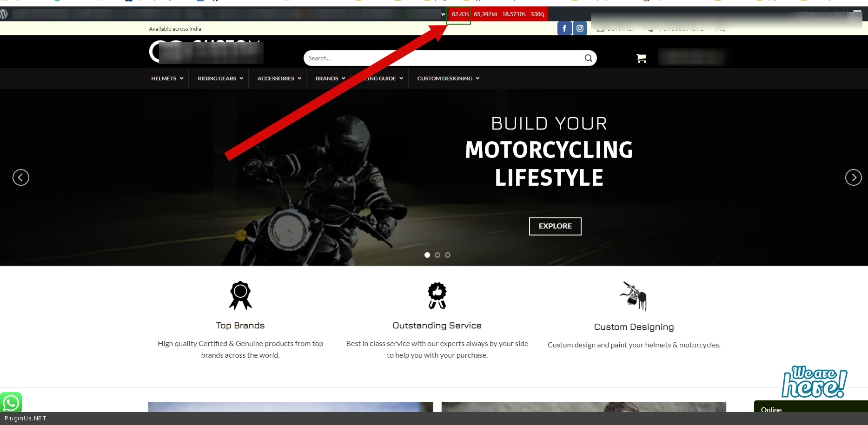Expand the Helmets dropdown menu
Image resolution: width=868 pixels, height=425 pixels.
click(167, 78)
